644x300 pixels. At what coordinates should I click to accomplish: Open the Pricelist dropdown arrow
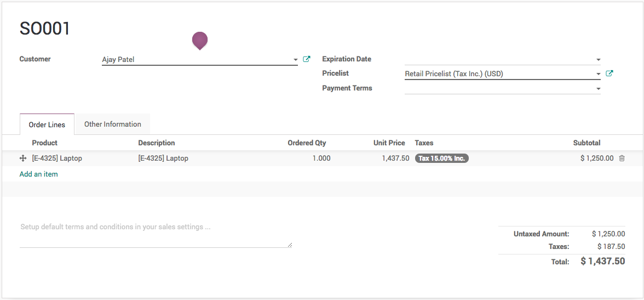tap(598, 74)
